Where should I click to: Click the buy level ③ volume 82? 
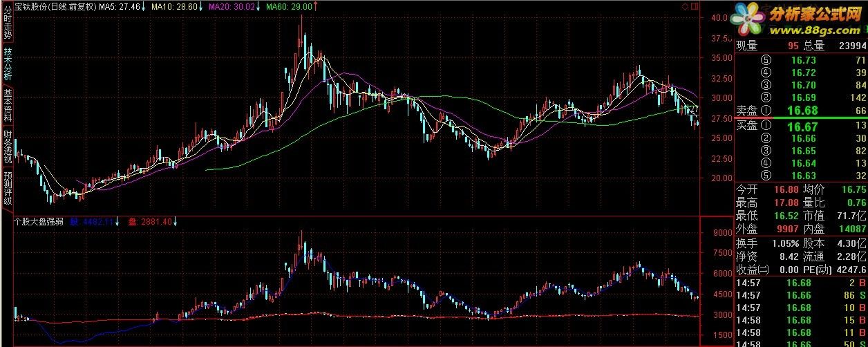click(860, 151)
